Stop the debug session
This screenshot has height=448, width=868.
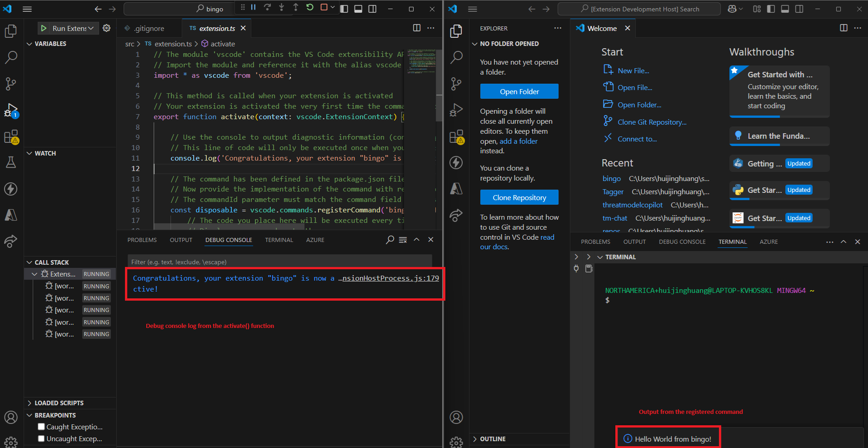click(324, 7)
